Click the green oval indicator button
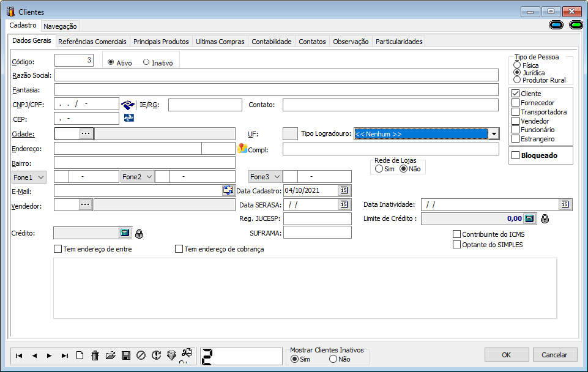 (x=576, y=25)
